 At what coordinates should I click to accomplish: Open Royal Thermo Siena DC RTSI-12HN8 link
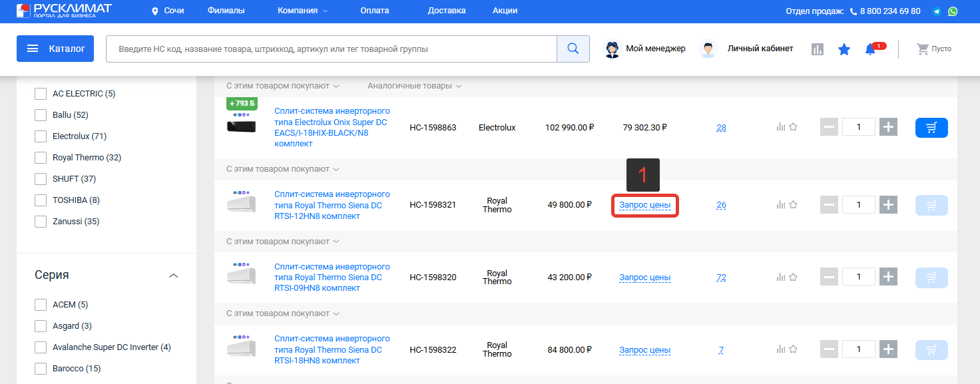click(332, 206)
